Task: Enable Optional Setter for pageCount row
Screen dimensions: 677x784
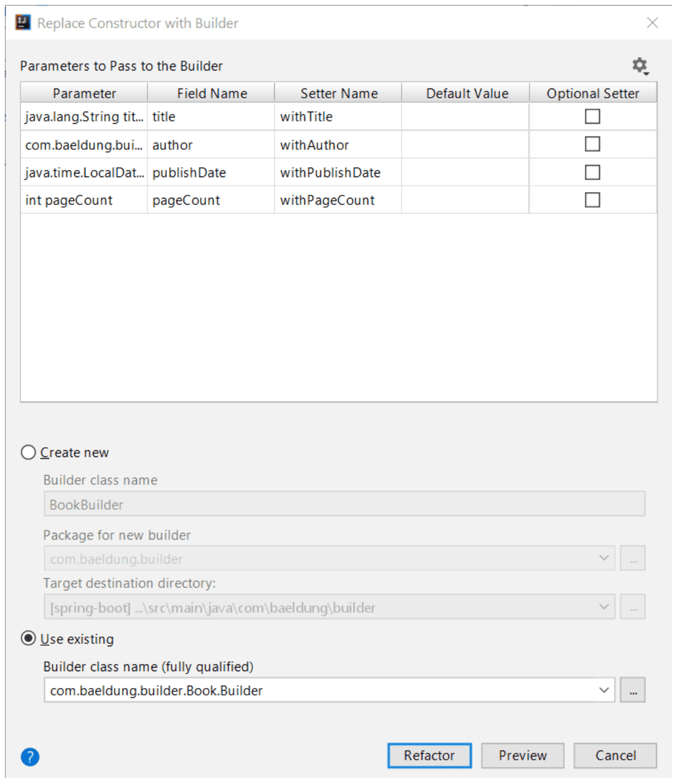Action: point(593,200)
